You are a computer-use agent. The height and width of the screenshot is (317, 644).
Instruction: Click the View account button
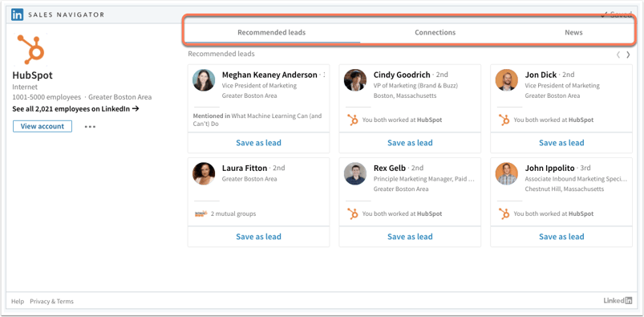coord(43,126)
